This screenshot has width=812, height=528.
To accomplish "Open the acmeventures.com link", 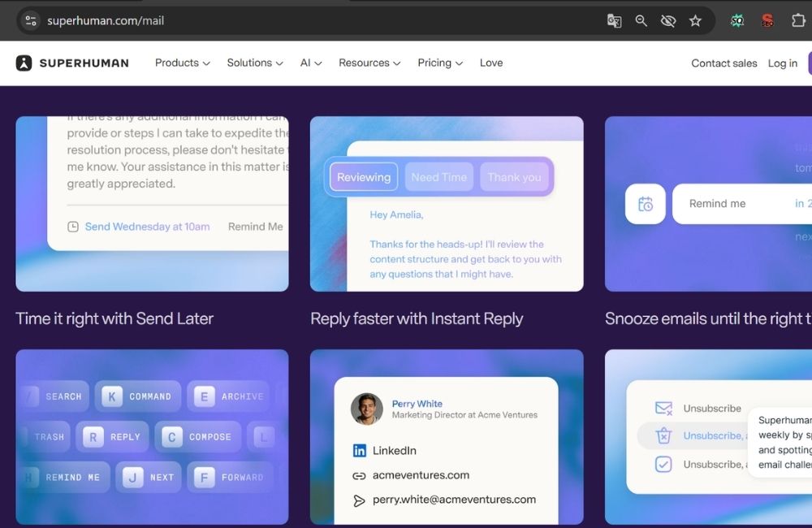I will [421, 475].
